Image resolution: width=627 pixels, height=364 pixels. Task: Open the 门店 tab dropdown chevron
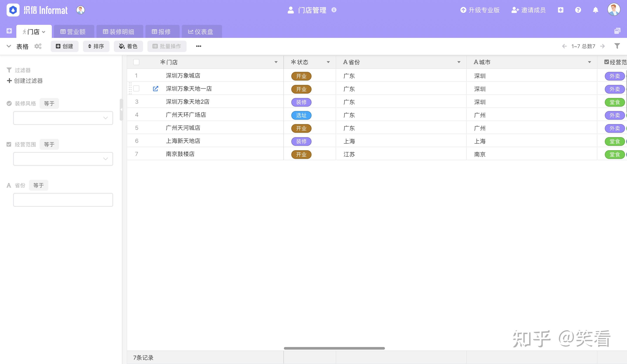click(44, 32)
